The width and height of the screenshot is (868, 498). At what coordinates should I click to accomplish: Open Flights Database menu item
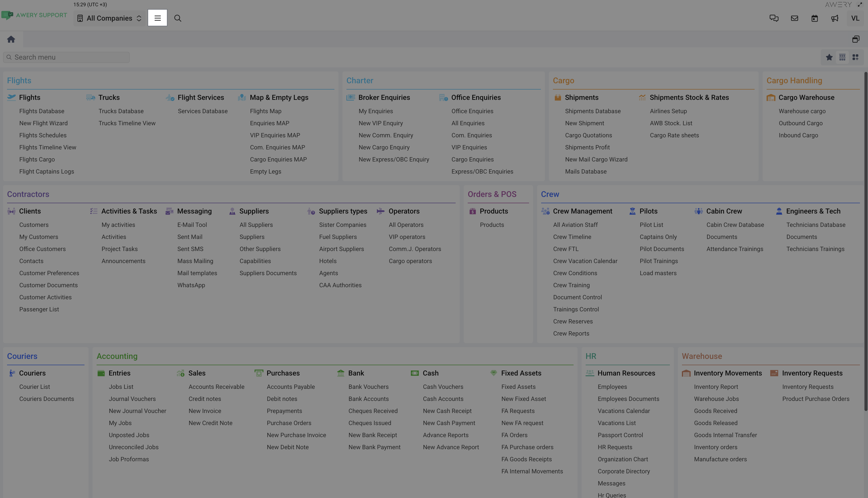pos(42,111)
